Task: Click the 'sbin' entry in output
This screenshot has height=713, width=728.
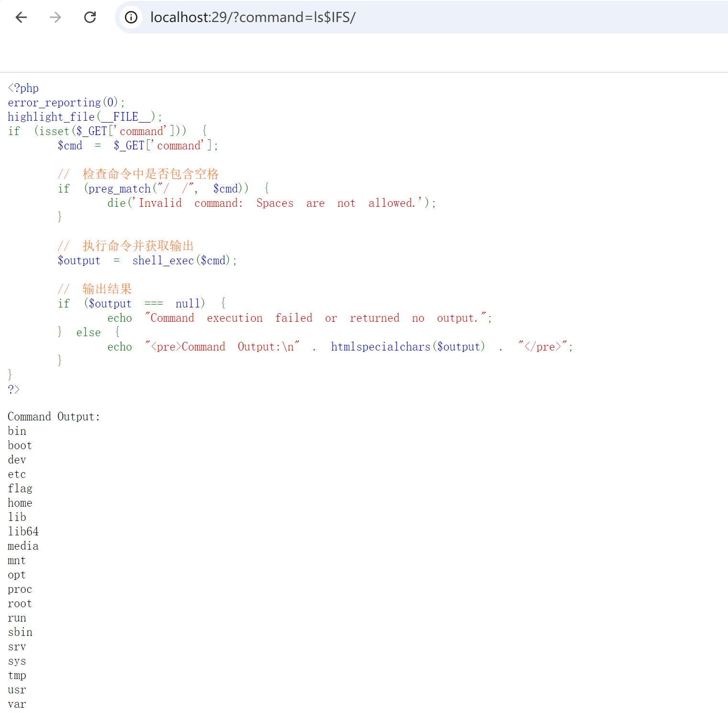Action: [x=20, y=632]
